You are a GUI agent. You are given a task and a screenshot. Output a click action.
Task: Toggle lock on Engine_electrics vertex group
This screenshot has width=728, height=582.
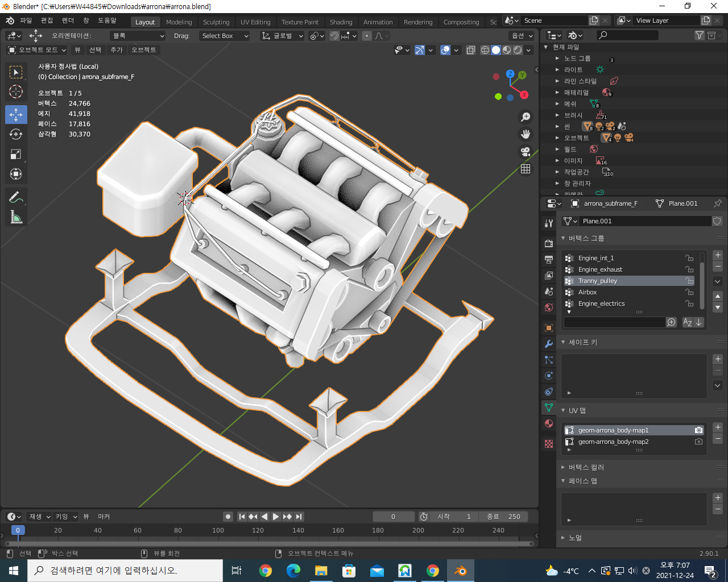[689, 304]
